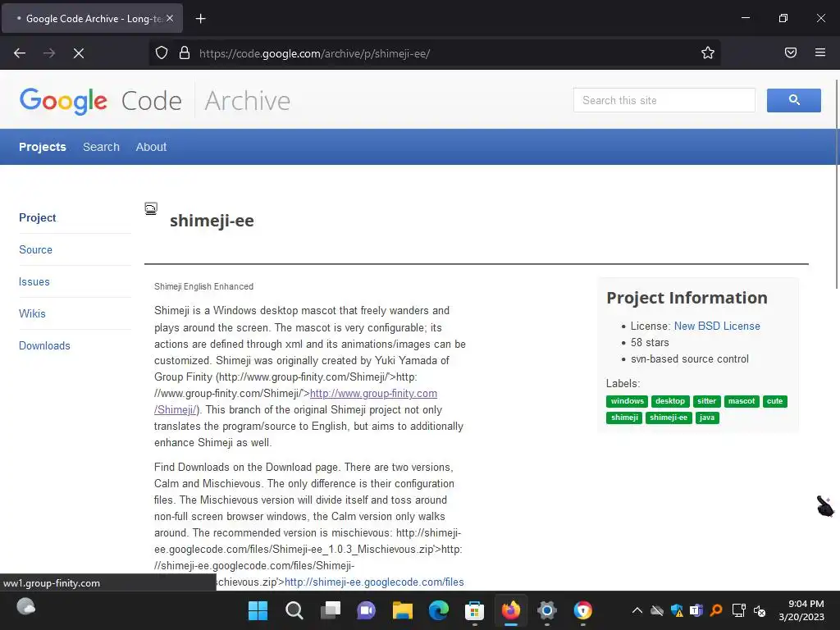Show hidden tray icons chevron

(x=637, y=610)
